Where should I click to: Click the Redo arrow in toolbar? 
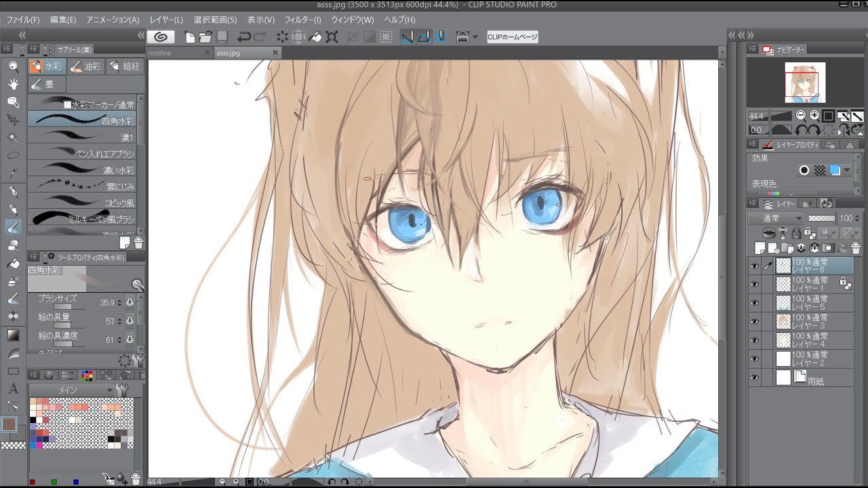pyautogui.click(x=260, y=37)
